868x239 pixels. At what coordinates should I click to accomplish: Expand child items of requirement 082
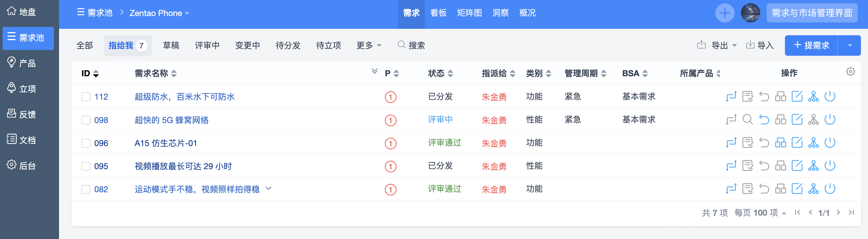268,188
